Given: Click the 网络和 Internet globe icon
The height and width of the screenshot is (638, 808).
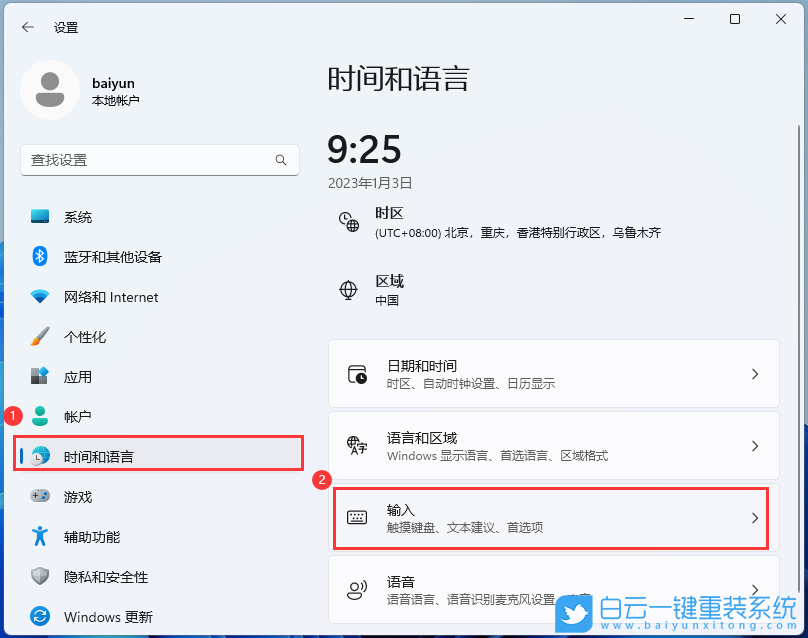Looking at the screenshot, I should (40, 297).
